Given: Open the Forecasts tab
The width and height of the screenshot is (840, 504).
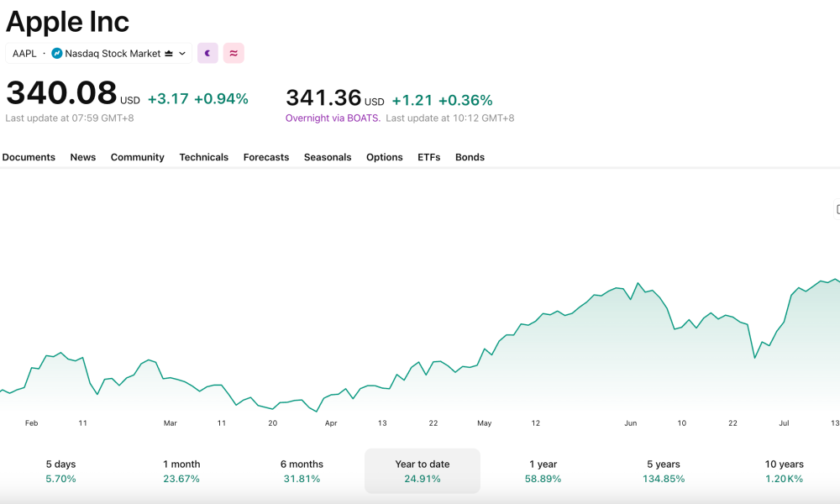Looking at the screenshot, I should pos(266,157).
